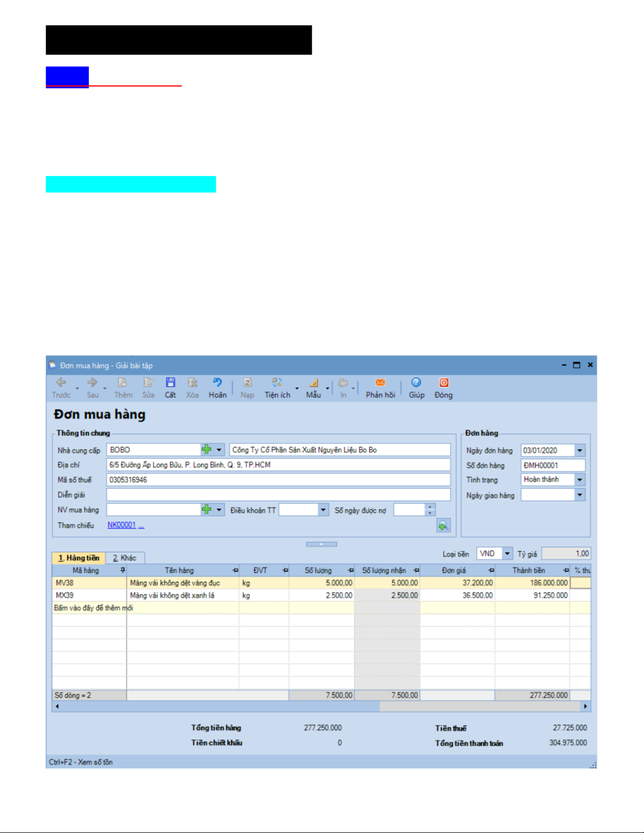
Task: Select the Hàng tiền tab
Action: tap(79, 558)
